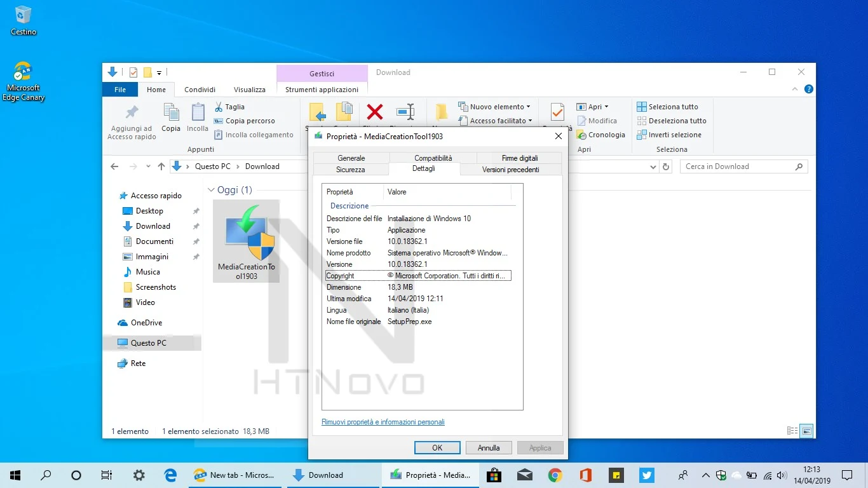
Task: Click the Taglia scissors icon
Action: 219,107
